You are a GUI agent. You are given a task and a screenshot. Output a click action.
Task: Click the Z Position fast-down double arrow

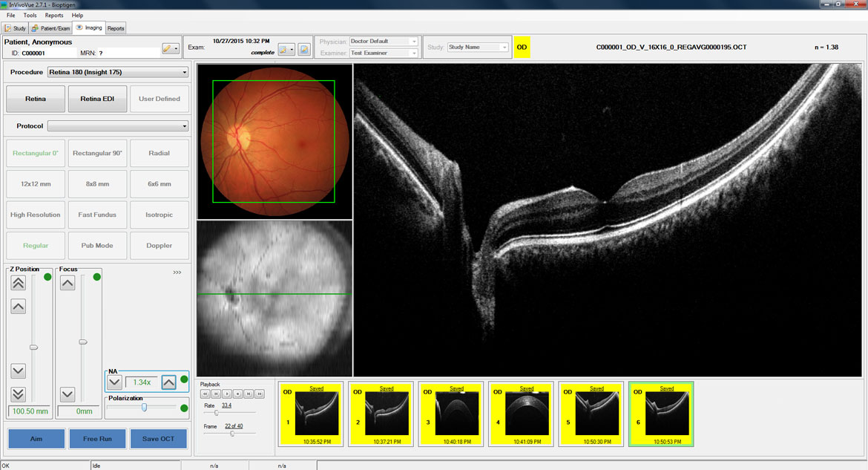pyautogui.click(x=19, y=394)
